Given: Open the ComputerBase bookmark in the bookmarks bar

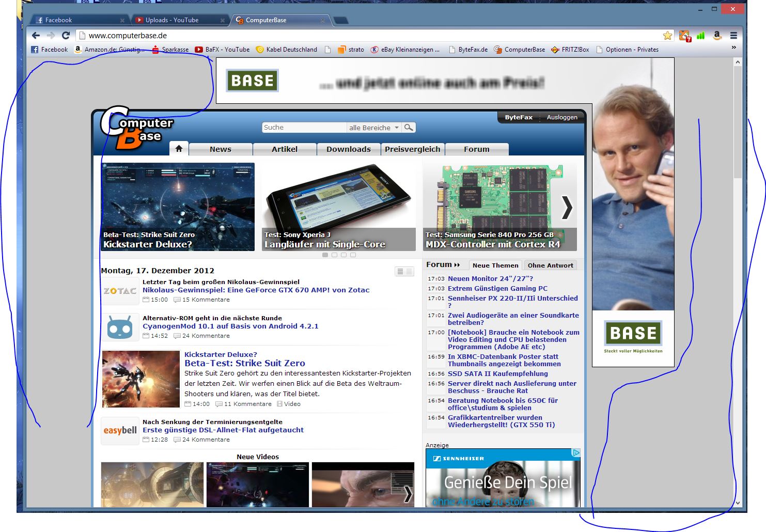Looking at the screenshot, I should coord(519,50).
